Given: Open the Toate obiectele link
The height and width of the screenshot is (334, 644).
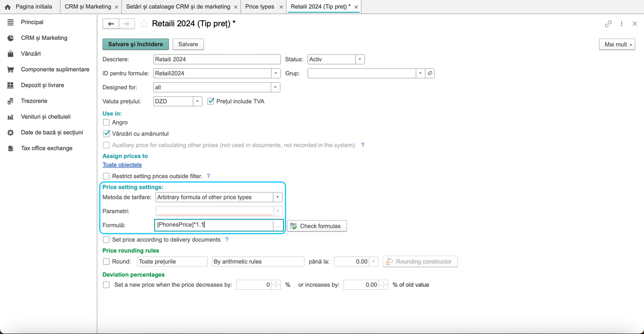Looking at the screenshot, I should pos(122,165).
